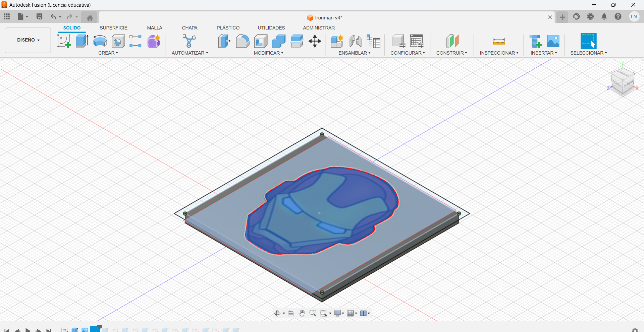Image resolution: width=644 pixels, height=332 pixels.
Task: Open a new design tab with plus
Action: (562, 17)
